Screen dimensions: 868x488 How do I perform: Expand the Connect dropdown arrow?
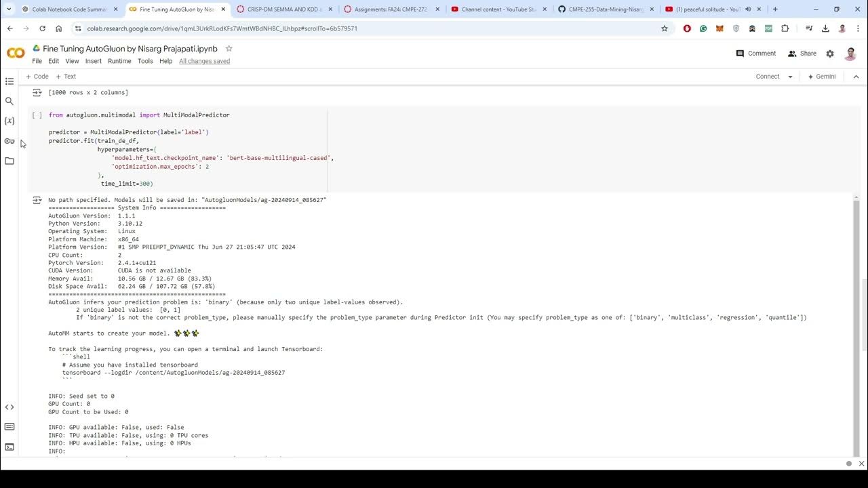[x=790, y=77]
